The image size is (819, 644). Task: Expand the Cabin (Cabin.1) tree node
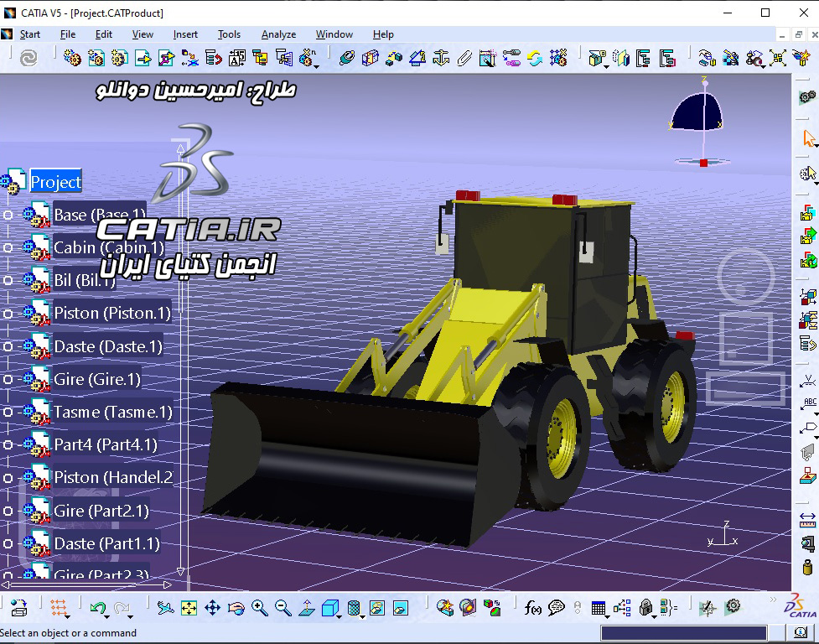[8, 247]
